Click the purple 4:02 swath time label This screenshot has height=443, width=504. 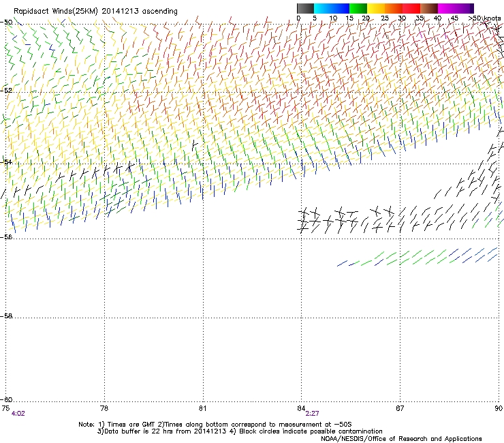coord(18,414)
